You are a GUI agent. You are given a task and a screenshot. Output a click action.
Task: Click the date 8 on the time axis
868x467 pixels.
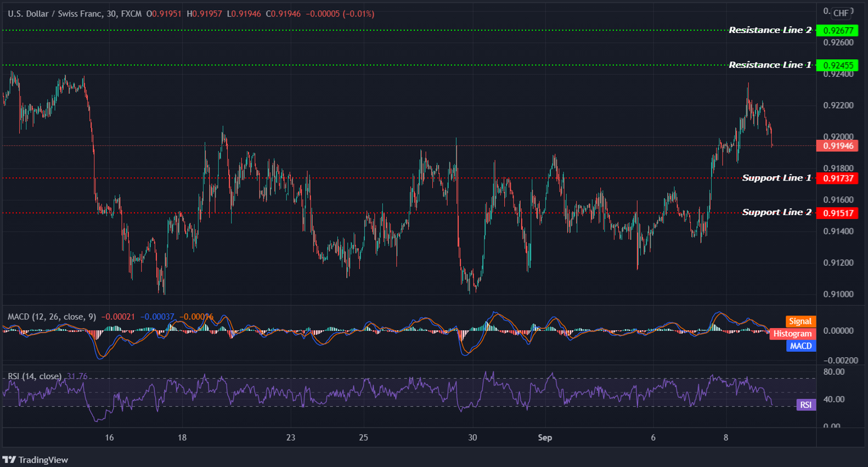coord(726,437)
